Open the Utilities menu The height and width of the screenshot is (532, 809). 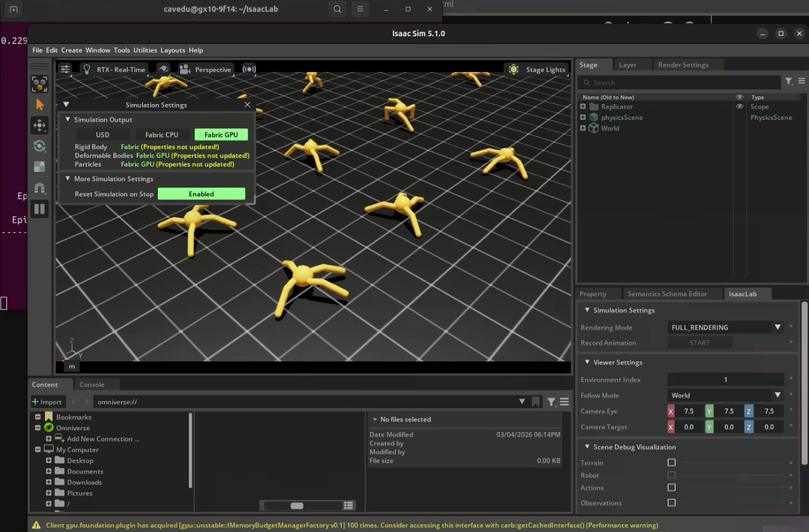pyautogui.click(x=145, y=50)
